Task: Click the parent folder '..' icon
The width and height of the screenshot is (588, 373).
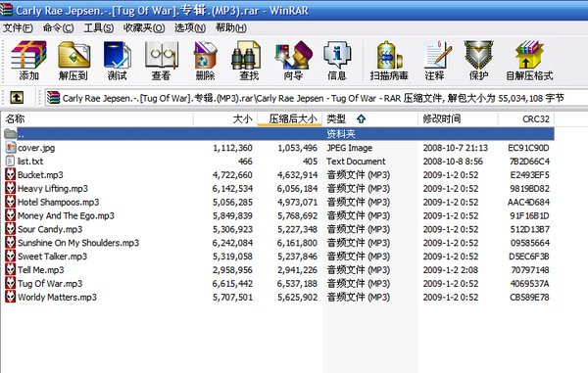Action: (11, 134)
